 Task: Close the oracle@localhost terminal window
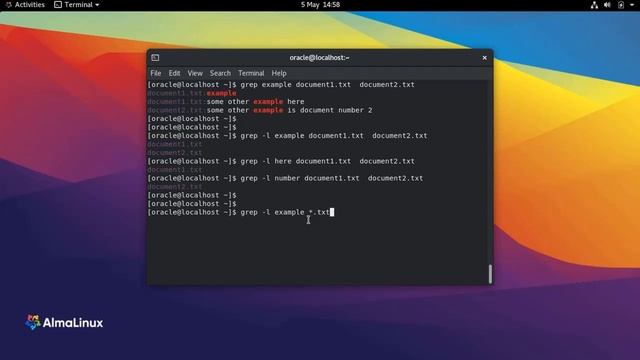(484, 58)
